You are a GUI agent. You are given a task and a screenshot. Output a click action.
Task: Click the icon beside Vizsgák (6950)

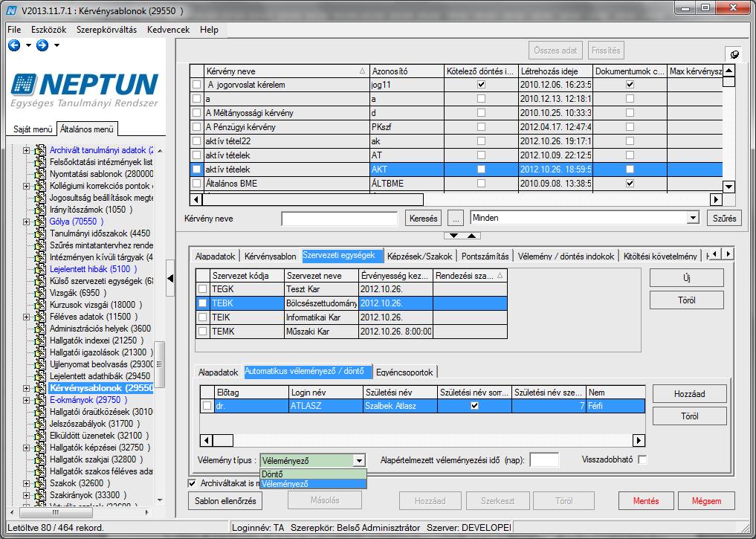click(40, 293)
